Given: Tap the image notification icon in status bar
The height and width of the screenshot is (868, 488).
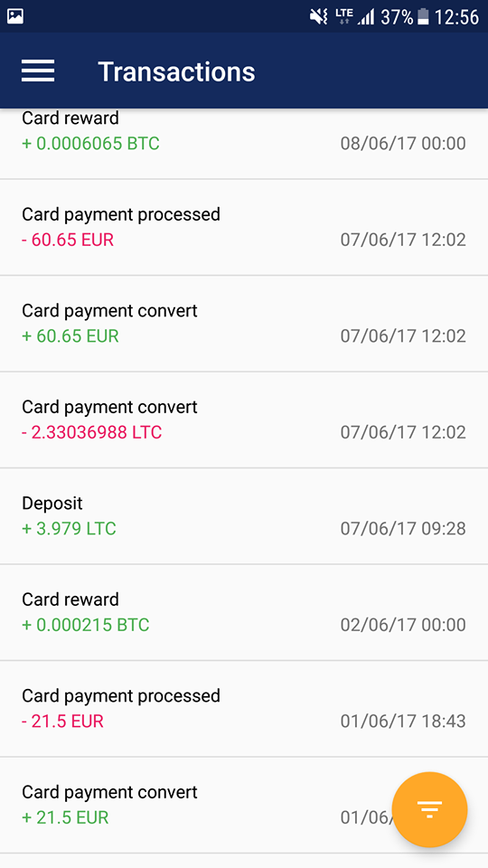Looking at the screenshot, I should [x=15, y=16].
